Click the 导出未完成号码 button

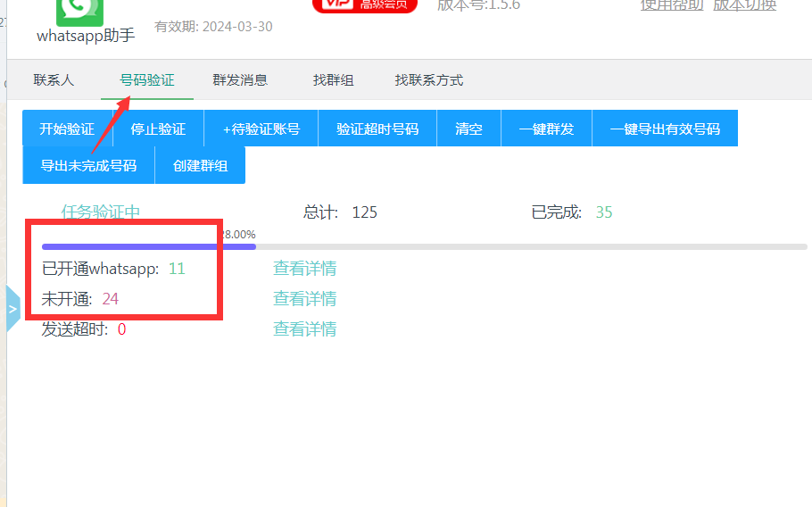coord(88,165)
